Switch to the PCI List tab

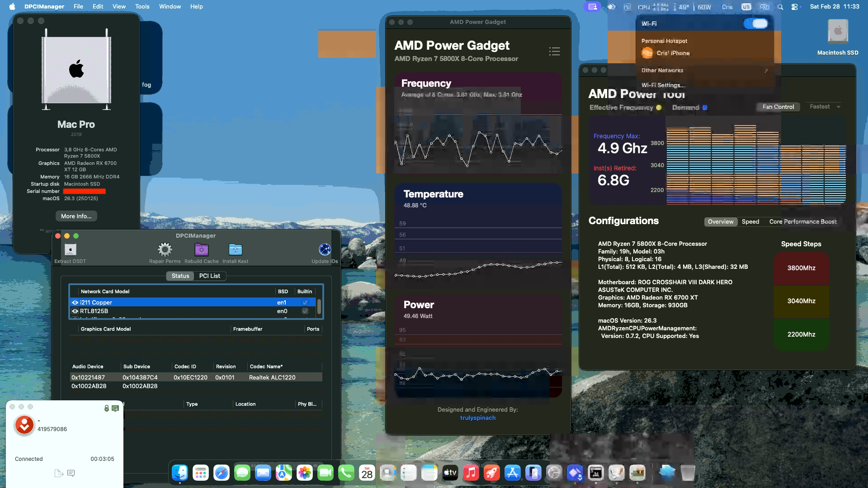pyautogui.click(x=209, y=276)
